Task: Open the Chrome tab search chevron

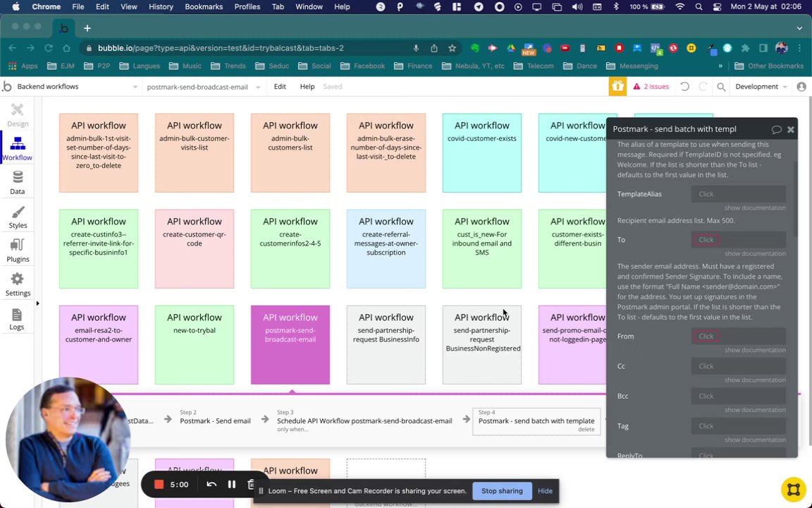Action: (799, 28)
